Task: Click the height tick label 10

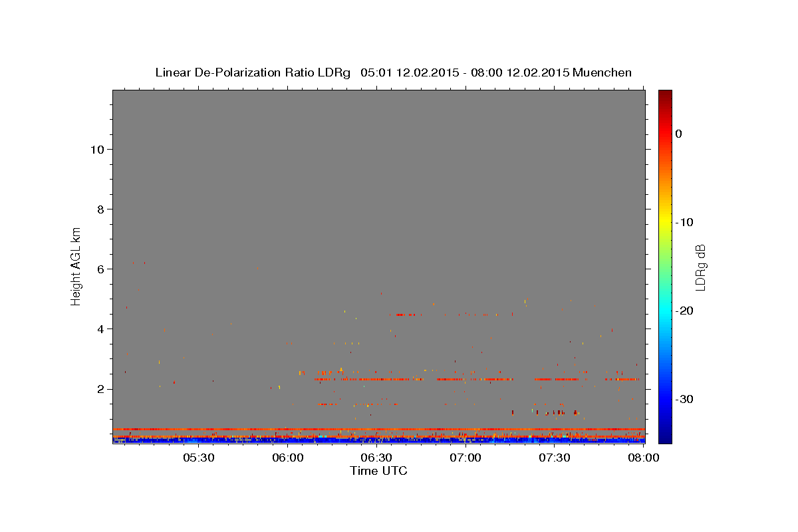Action: pyautogui.click(x=97, y=149)
